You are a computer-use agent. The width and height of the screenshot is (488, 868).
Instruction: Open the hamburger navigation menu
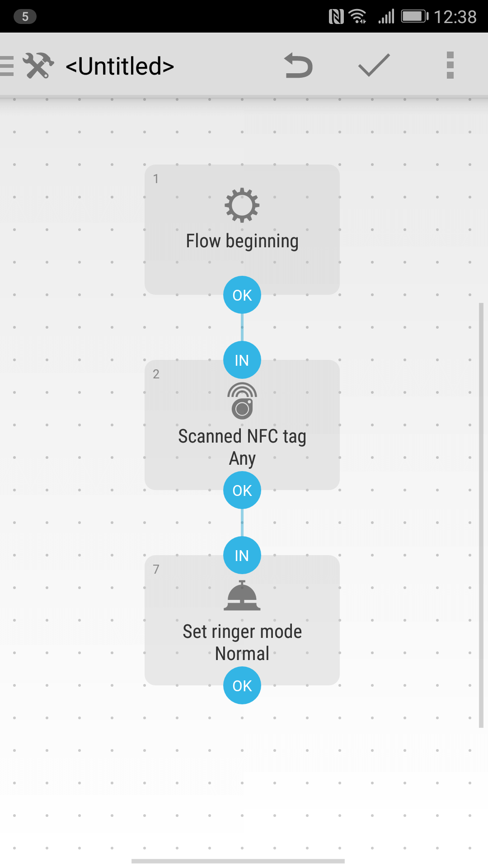pyautogui.click(x=7, y=66)
